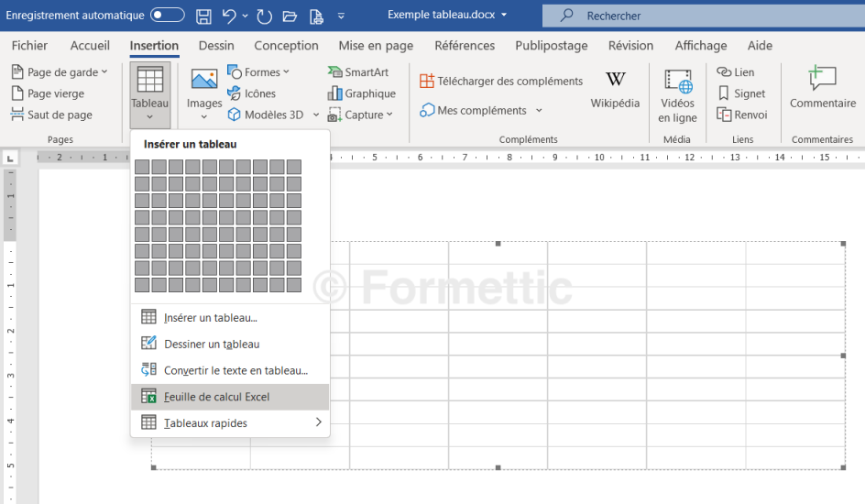Viewport: 865px width, 504px height.
Task: Toggle Enregistrement automatique switch
Action: [167, 16]
